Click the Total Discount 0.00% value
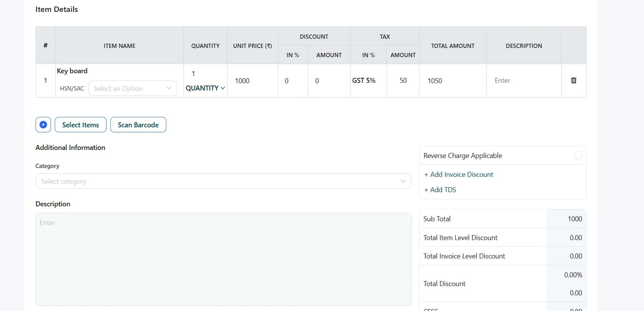The height and width of the screenshot is (311, 644). (x=573, y=275)
